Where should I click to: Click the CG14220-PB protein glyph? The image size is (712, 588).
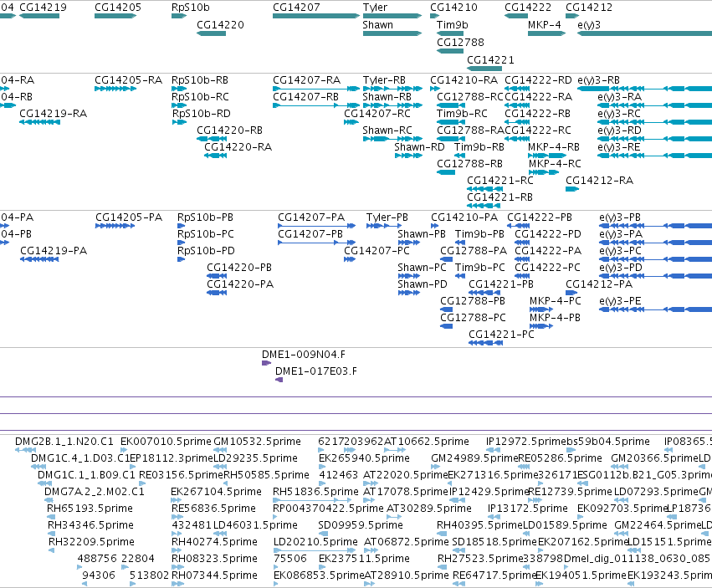pos(217,276)
